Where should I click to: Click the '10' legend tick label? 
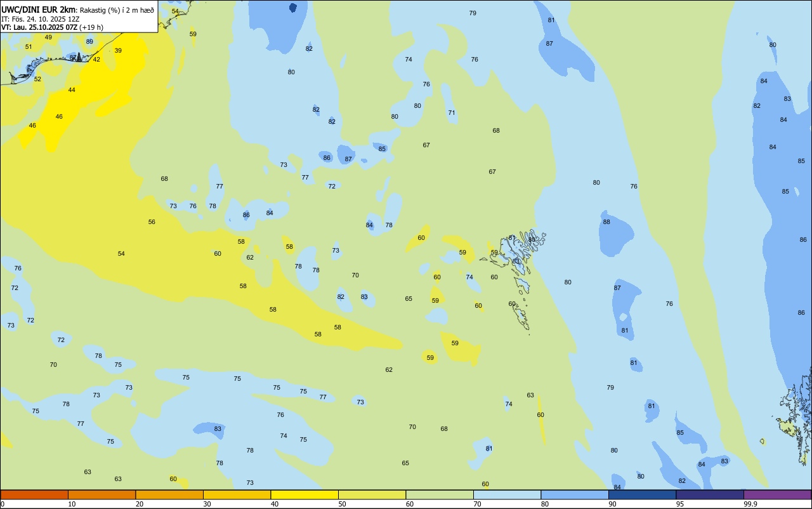(x=72, y=504)
